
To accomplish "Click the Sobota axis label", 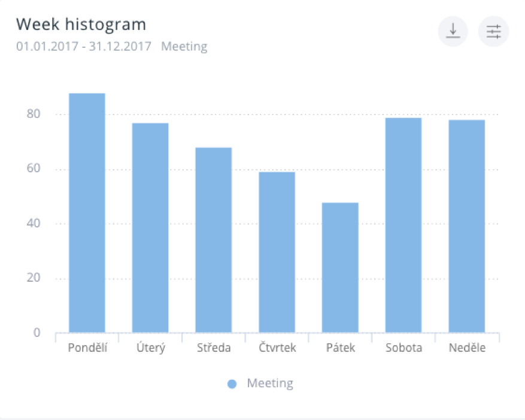I will click(x=403, y=348).
